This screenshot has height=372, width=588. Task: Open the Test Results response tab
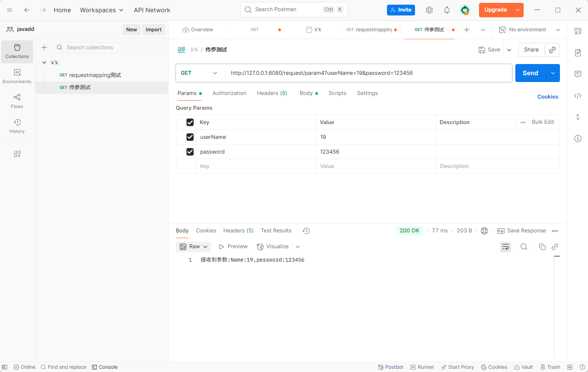point(276,231)
